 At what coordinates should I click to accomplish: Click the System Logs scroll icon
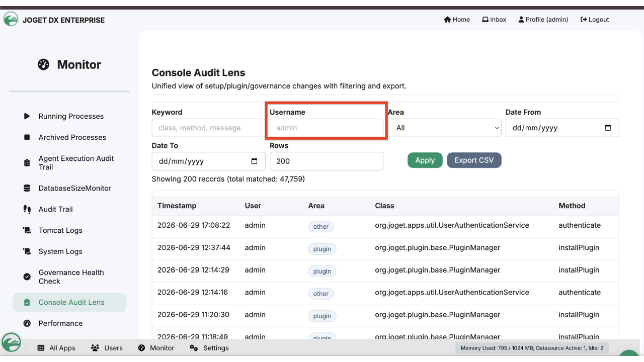click(27, 251)
